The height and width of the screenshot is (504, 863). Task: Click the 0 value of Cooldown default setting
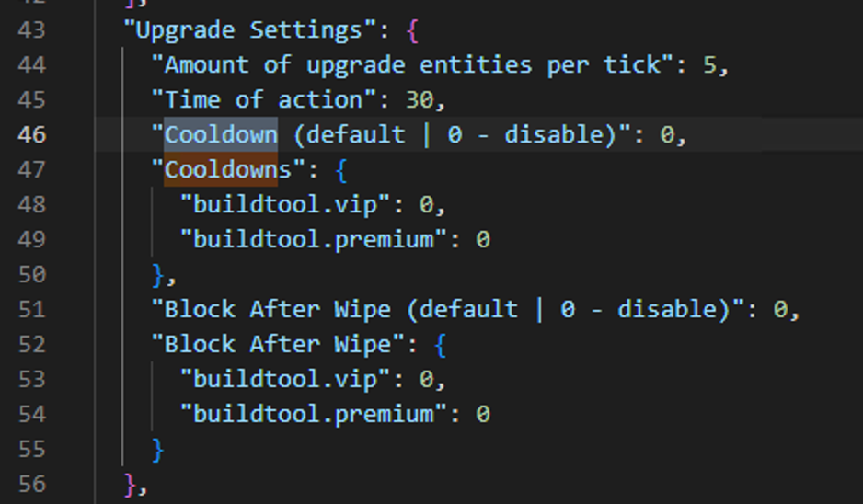pos(667,135)
